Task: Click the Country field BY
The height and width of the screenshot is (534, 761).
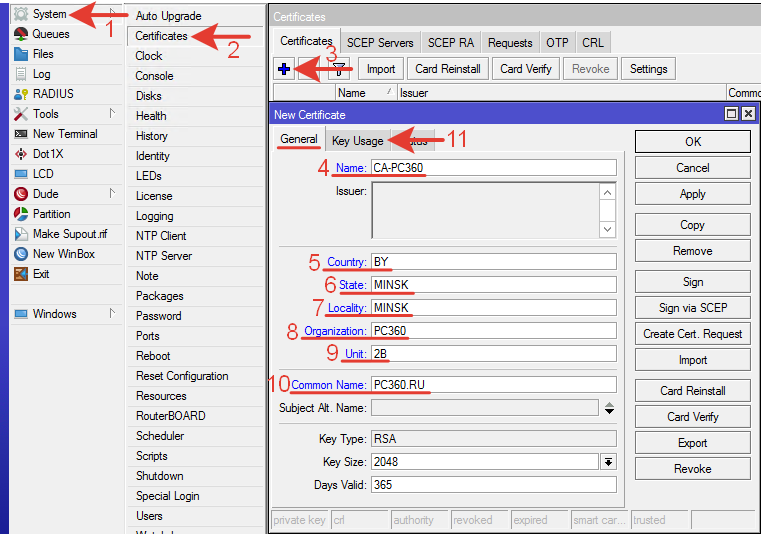Action: [x=494, y=262]
